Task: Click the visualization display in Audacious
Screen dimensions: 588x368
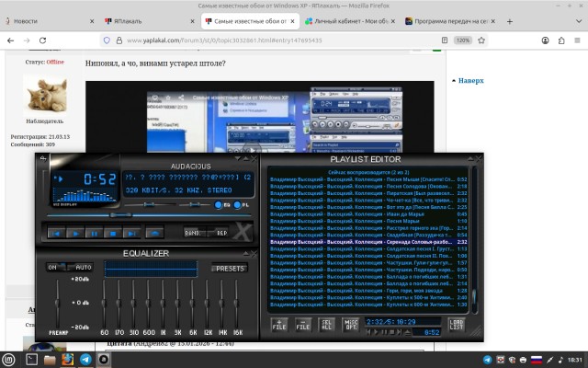Action: [85, 196]
